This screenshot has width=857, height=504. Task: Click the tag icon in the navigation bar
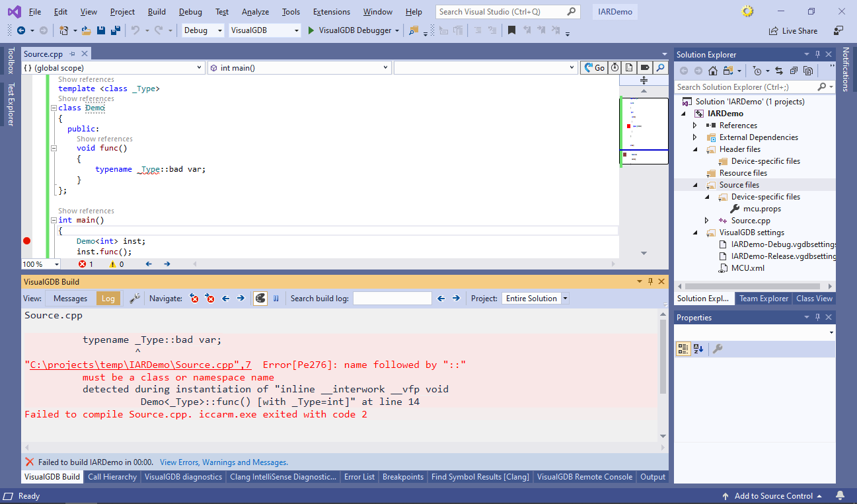[x=644, y=67]
